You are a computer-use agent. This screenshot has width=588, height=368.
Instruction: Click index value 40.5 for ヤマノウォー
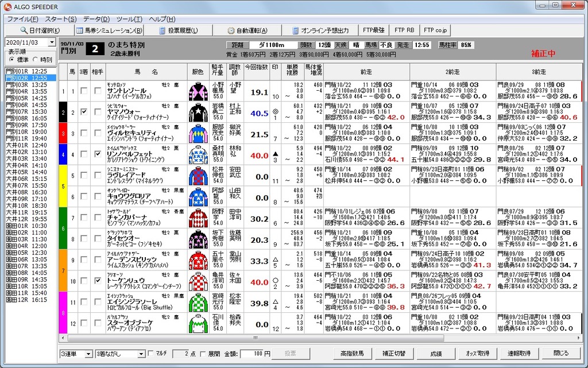point(260,113)
